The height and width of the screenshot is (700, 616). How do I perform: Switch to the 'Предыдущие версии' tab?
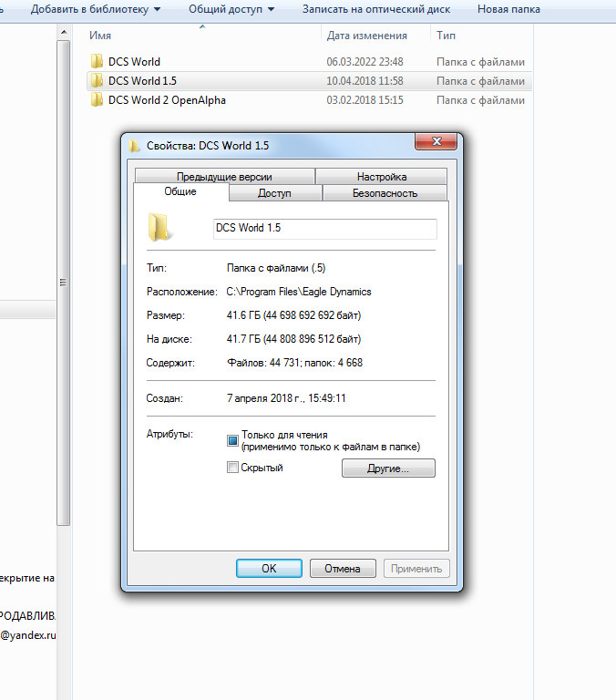(x=224, y=177)
